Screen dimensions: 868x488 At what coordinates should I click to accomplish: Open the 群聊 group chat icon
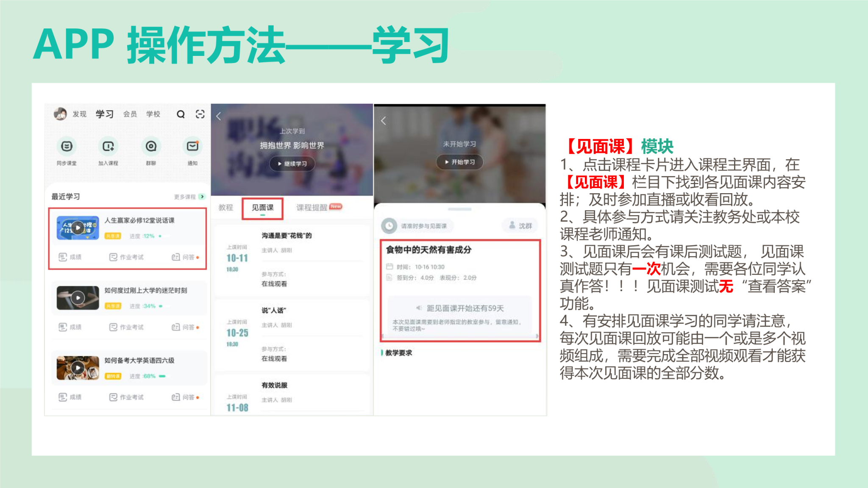[151, 147]
